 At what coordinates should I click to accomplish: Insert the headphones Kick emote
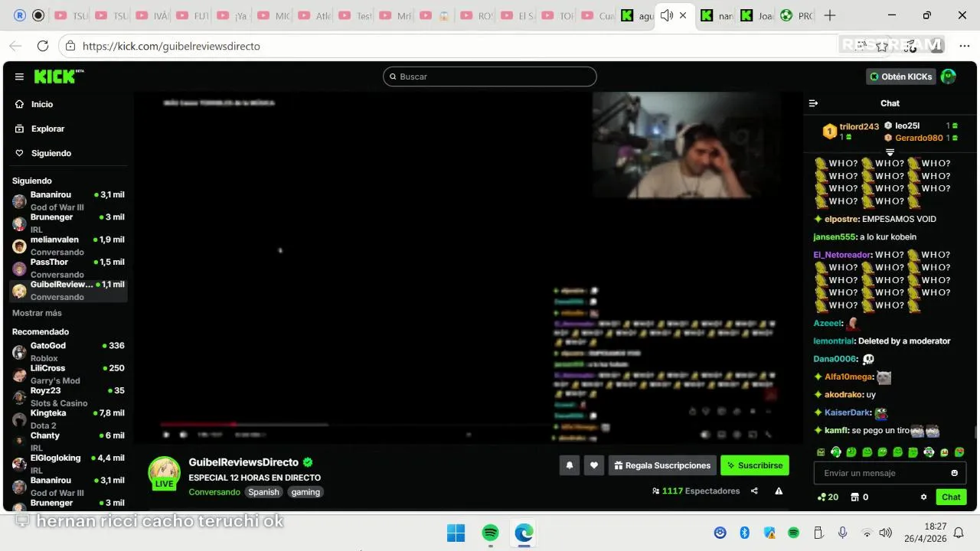coord(836,452)
